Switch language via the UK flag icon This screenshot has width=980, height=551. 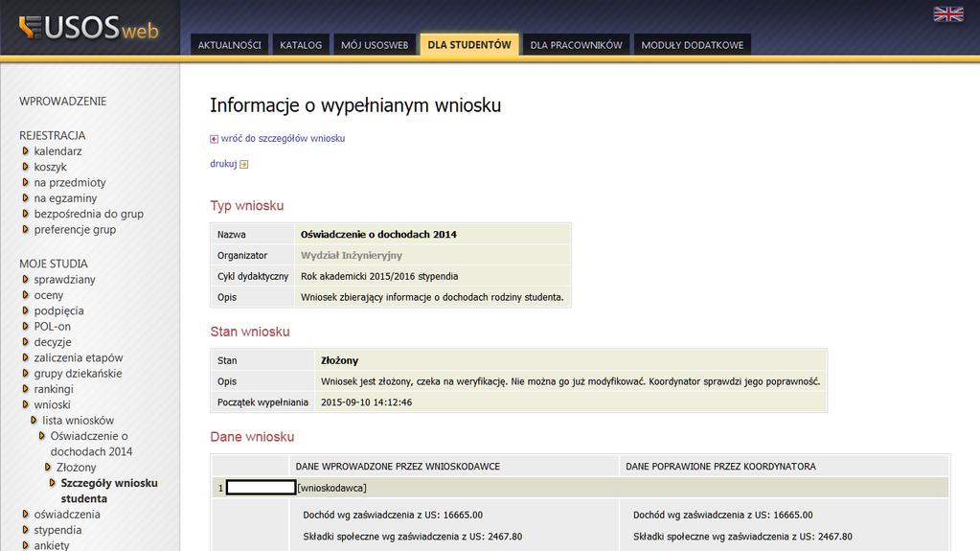tap(948, 13)
